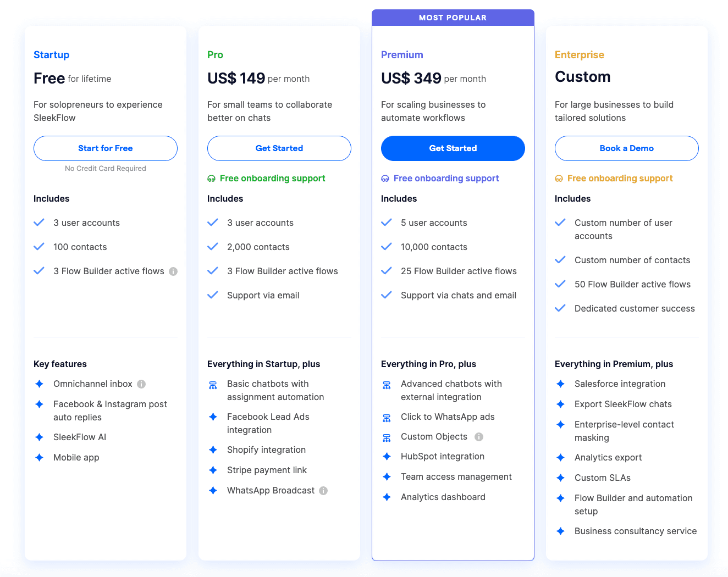Click sparkle icon beside Analytics dashboard
The height and width of the screenshot is (577, 728).
387,497
